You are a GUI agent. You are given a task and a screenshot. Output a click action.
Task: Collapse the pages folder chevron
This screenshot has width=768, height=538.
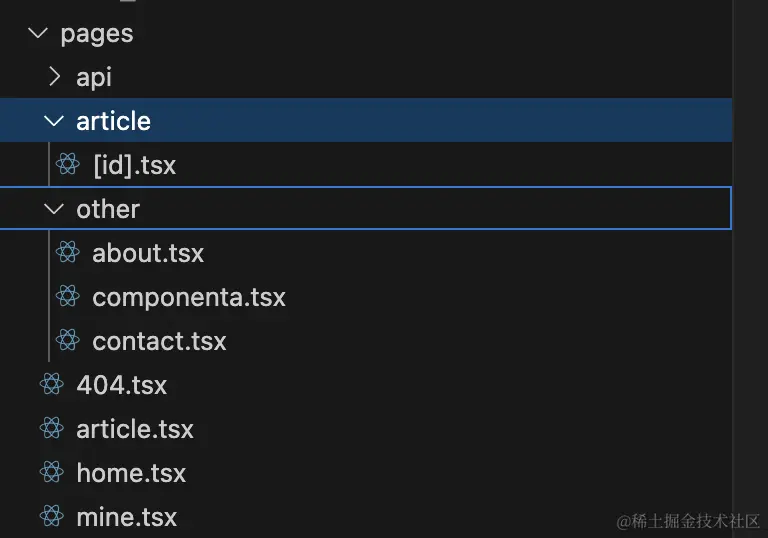39,33
